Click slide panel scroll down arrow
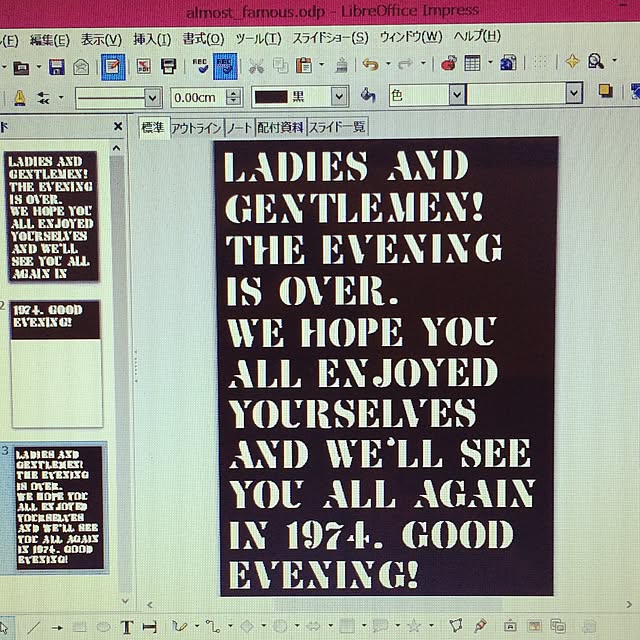Screen dimensions: 640x640 coord(125,601)
